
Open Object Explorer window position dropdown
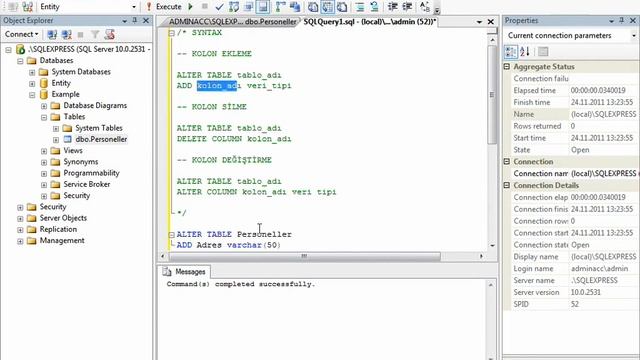coord(124,21)
